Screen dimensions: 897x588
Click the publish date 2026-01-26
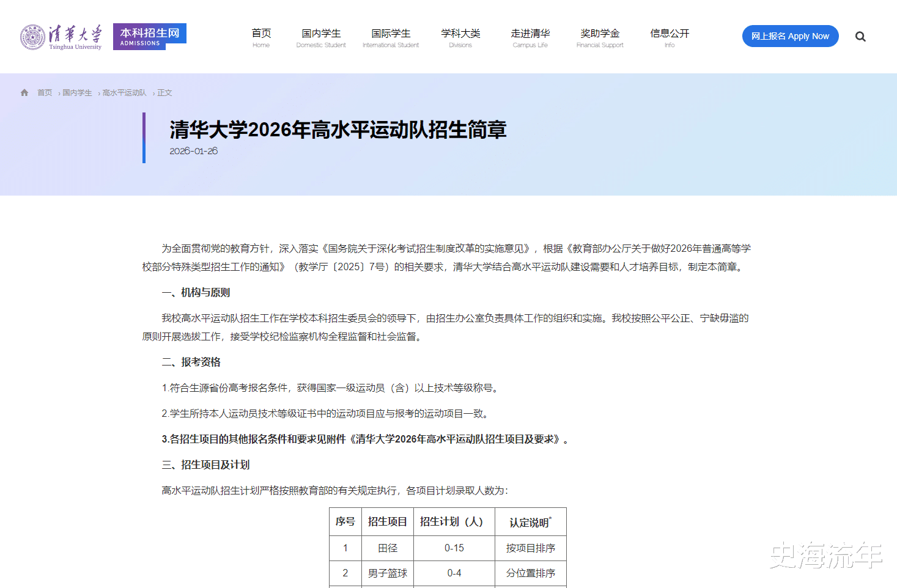193,151
